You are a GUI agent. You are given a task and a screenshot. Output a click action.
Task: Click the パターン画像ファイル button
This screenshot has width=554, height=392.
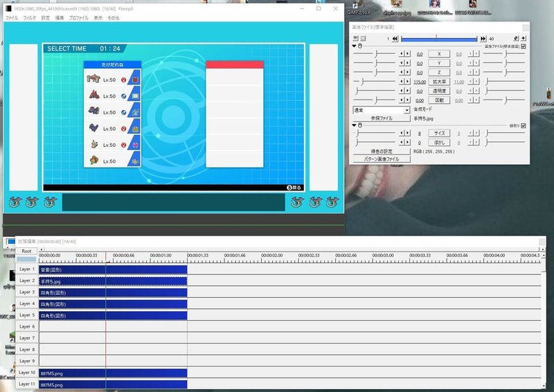click(x=382, y=159)
